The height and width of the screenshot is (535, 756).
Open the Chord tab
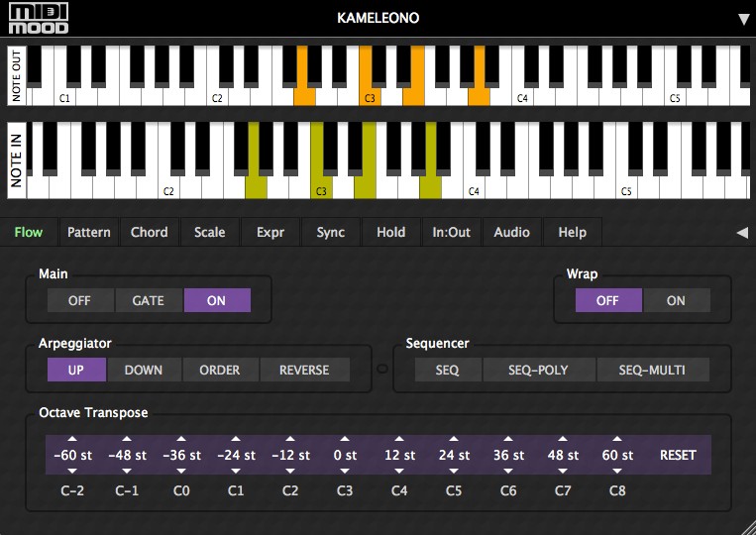[150, 233]
